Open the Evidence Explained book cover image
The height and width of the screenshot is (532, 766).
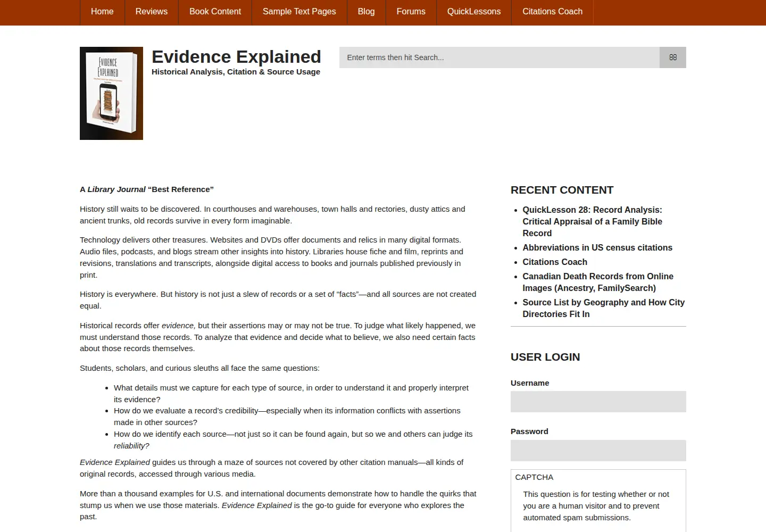click(x=111, y=93)
